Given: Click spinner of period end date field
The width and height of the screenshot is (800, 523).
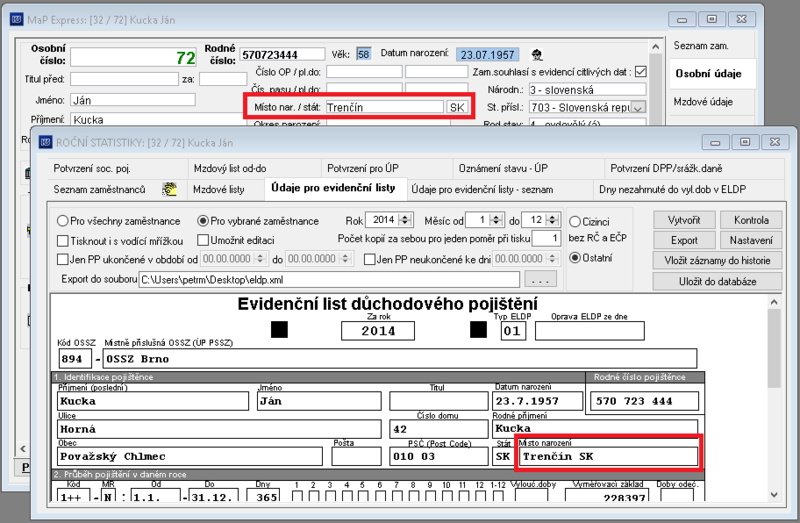Looking at the screenshot, I should point(345,259).
